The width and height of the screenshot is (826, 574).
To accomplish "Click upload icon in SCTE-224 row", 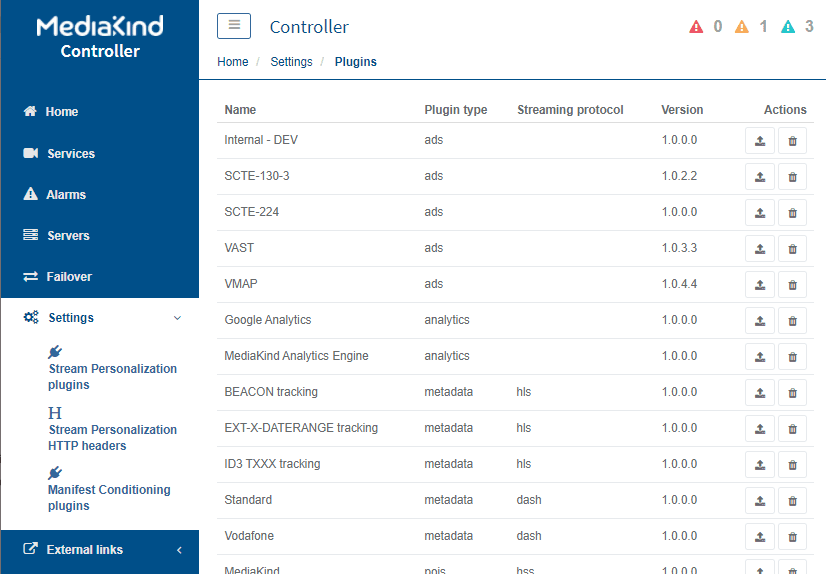I will coord(760,213).
